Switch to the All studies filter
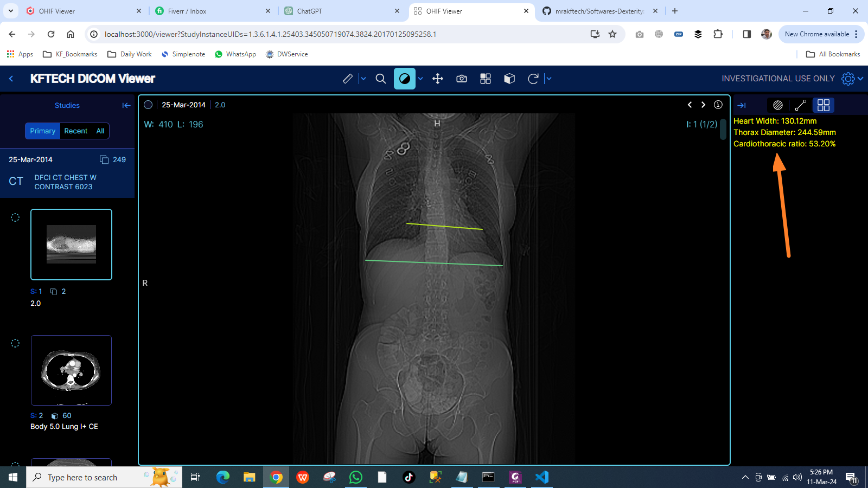 click(100, 131)
